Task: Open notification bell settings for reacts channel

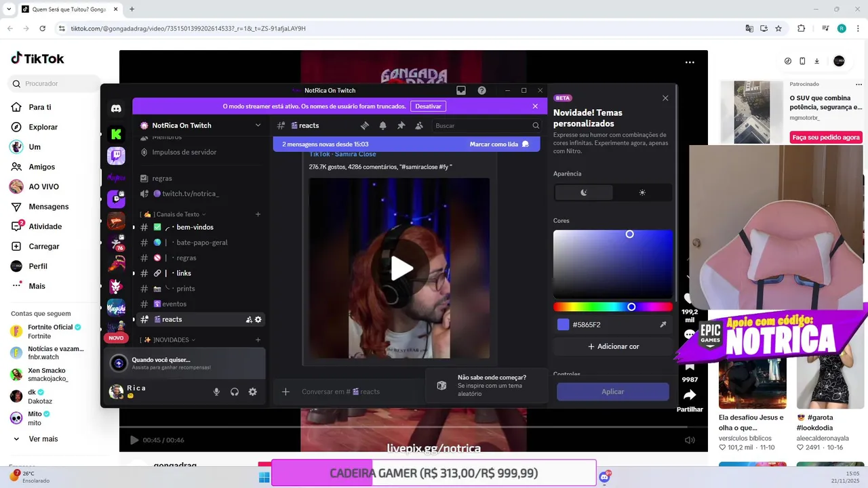Action: click(x=382, y=125)
